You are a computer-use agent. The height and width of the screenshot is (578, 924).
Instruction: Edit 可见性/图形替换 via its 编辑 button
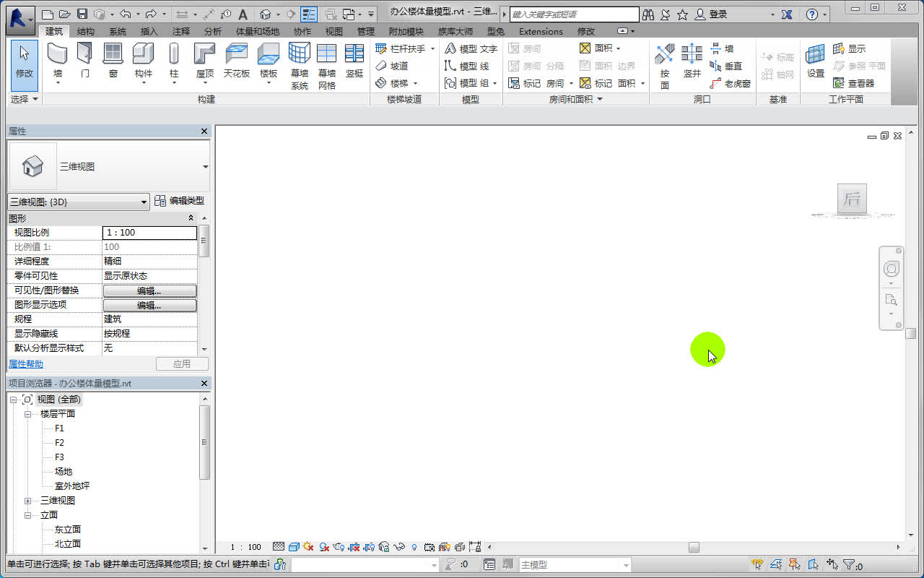click(x=149, y=290)
